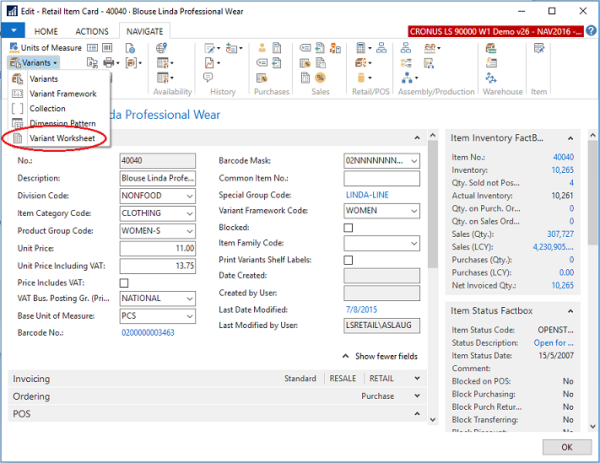The image size is (600, 463).
Task: Click the cylinder icon in Retail/POS group
Action: click(x=361, y=78)
